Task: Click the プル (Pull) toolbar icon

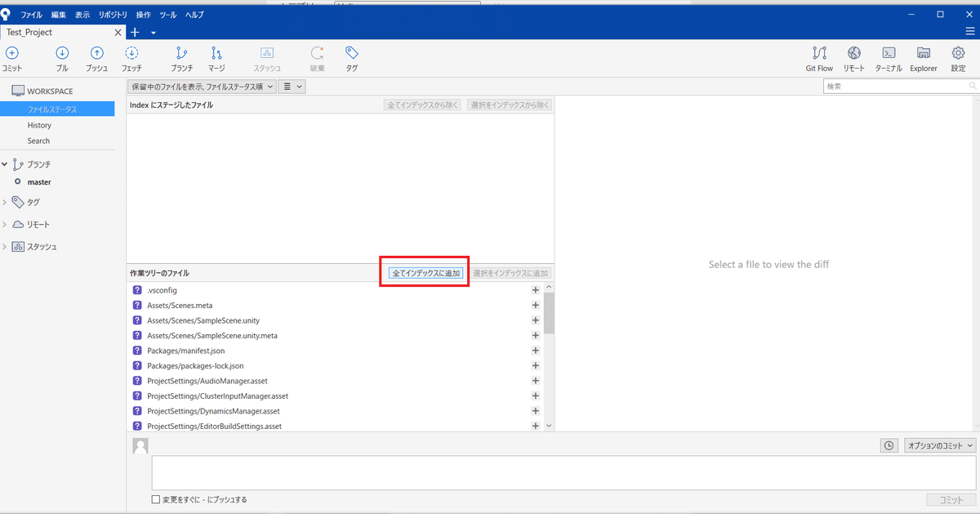Action: coord(62,53)
